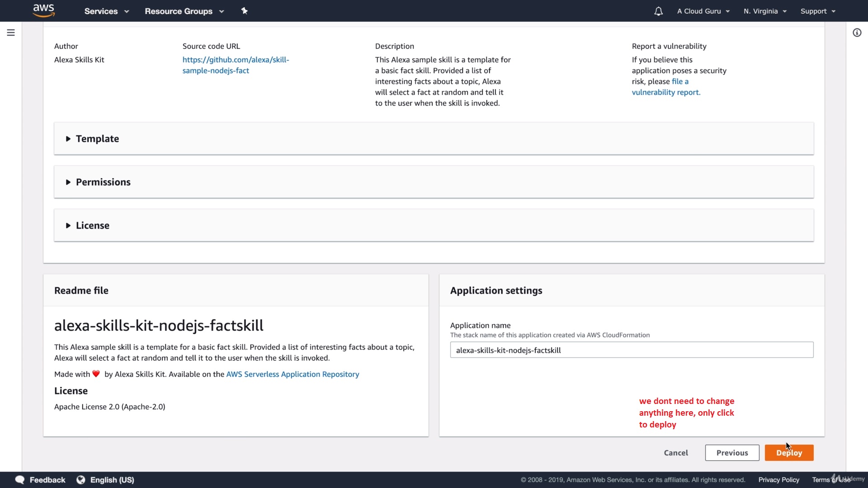Open the A Cloud Guru account dropdown
868x488 pixels.
703,11
